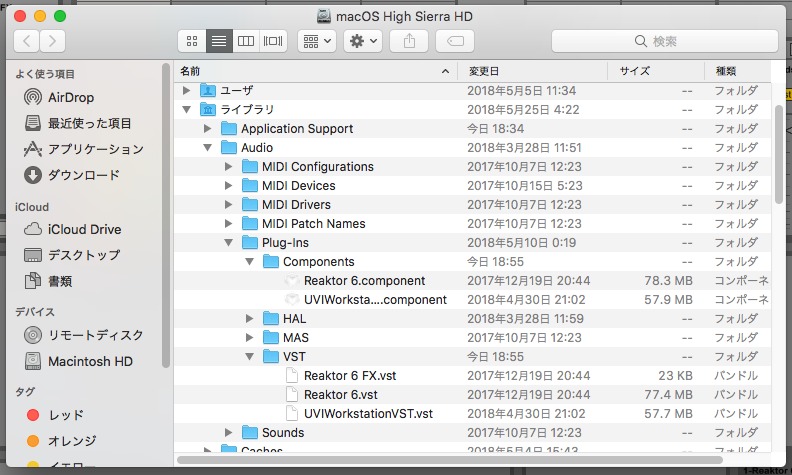The width and height of the screenshot is (792, 475).
Task: Click the vertical scrollbar of the file list
Action: tap(779, 154)
